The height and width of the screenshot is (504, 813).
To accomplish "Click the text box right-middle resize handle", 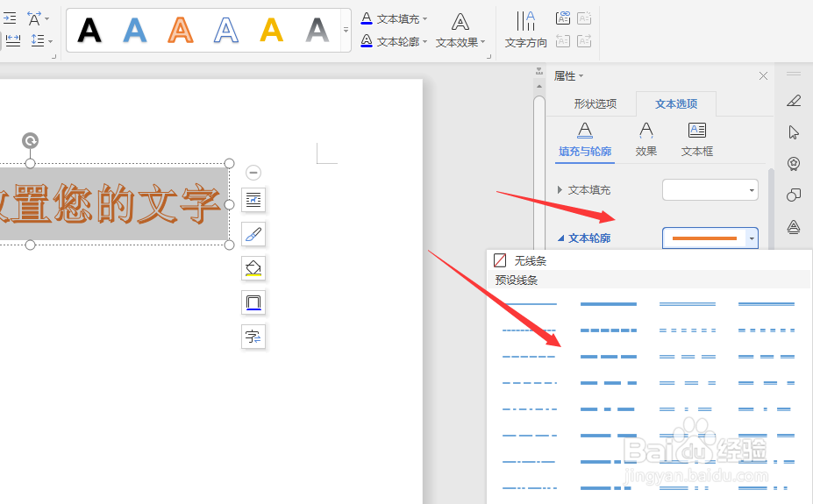I will [229, 204].
